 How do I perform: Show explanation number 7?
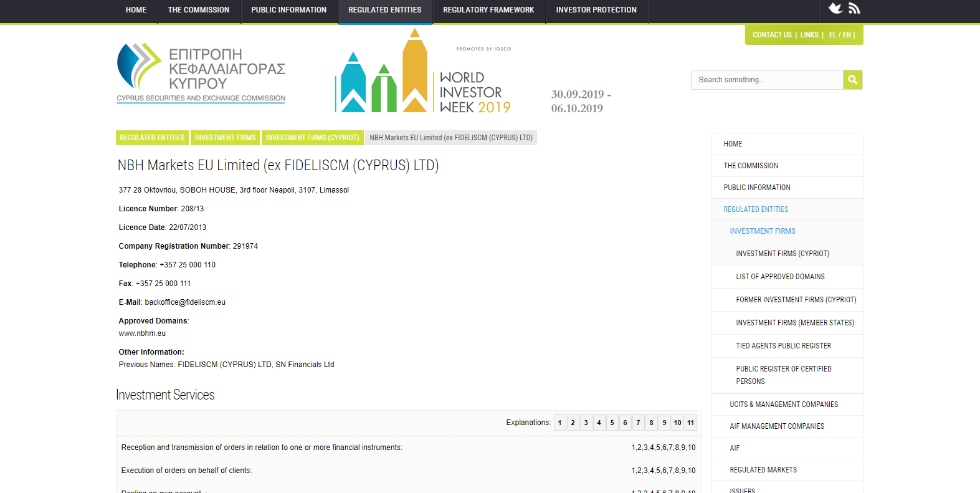pos(639,423)
